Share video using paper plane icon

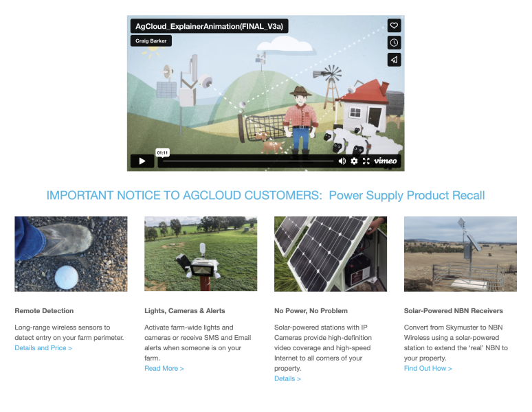[394, 60]
